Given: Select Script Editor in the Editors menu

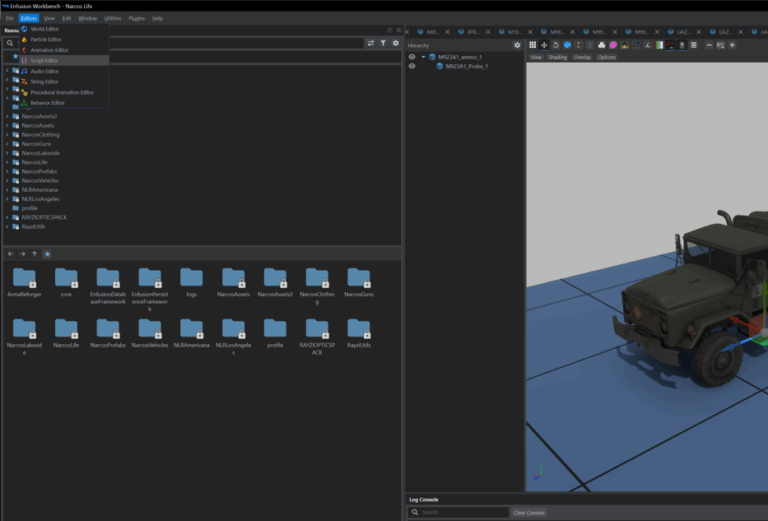Looking at the screenshot, I should click(45, 60).
